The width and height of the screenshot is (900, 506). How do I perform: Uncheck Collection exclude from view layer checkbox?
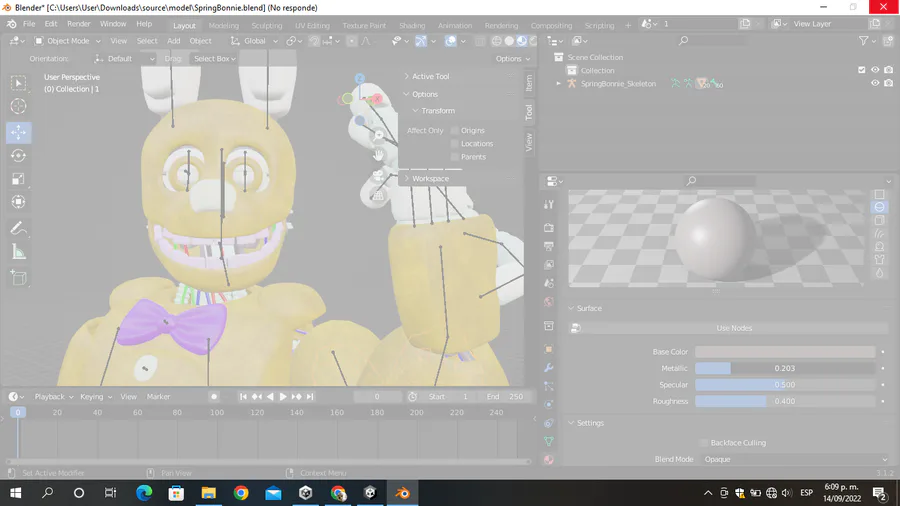[x=862, y=70]
